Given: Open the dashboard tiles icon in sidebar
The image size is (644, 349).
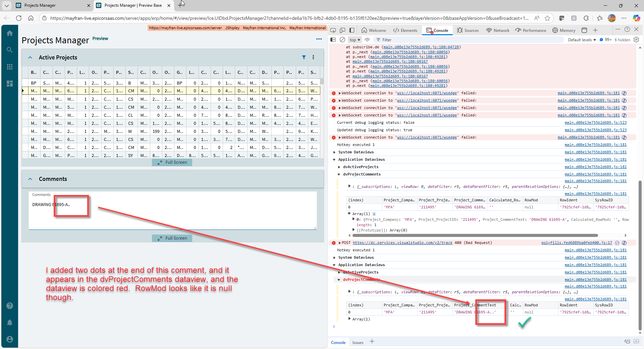Looking at the screenshot, I should pos(10,84).
